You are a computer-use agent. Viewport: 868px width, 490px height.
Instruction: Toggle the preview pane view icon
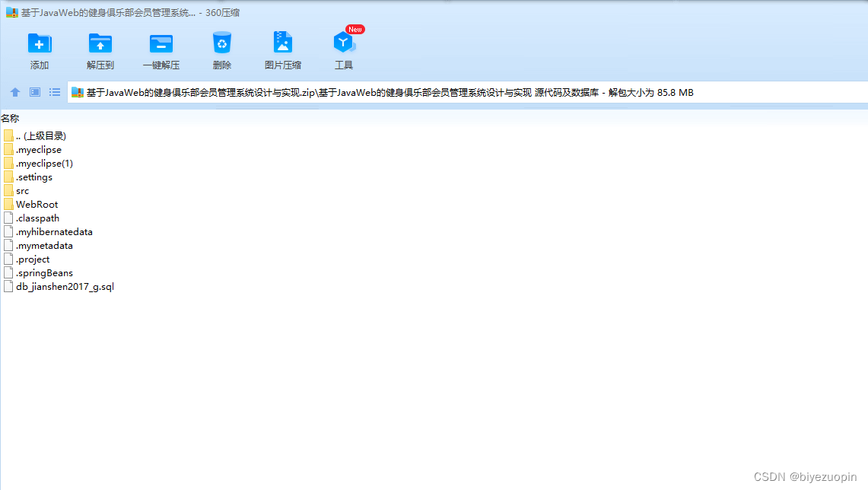[33, 92]
